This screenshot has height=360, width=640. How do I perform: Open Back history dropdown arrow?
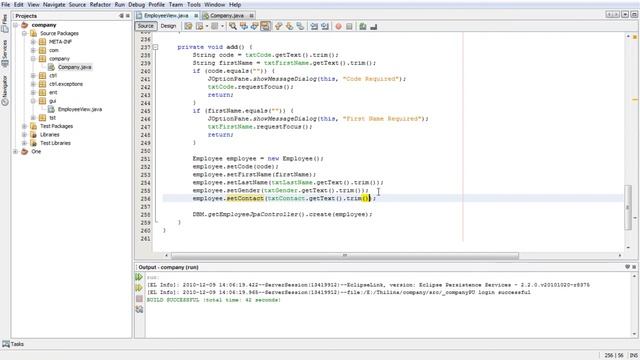click(x=207, y=26)
